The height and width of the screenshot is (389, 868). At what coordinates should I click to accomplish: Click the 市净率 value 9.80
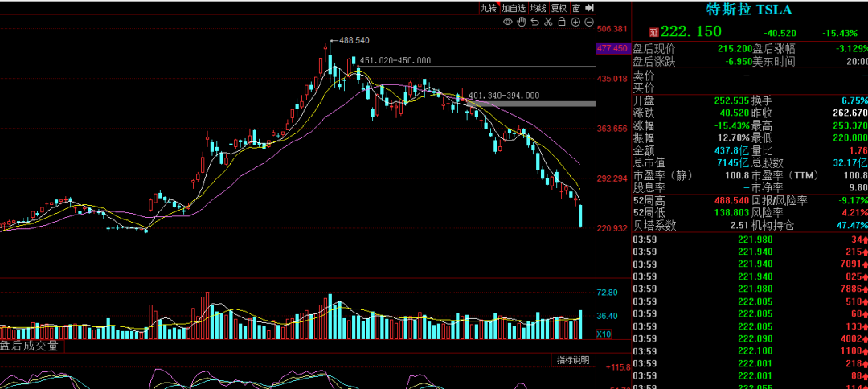pos(859,187)
